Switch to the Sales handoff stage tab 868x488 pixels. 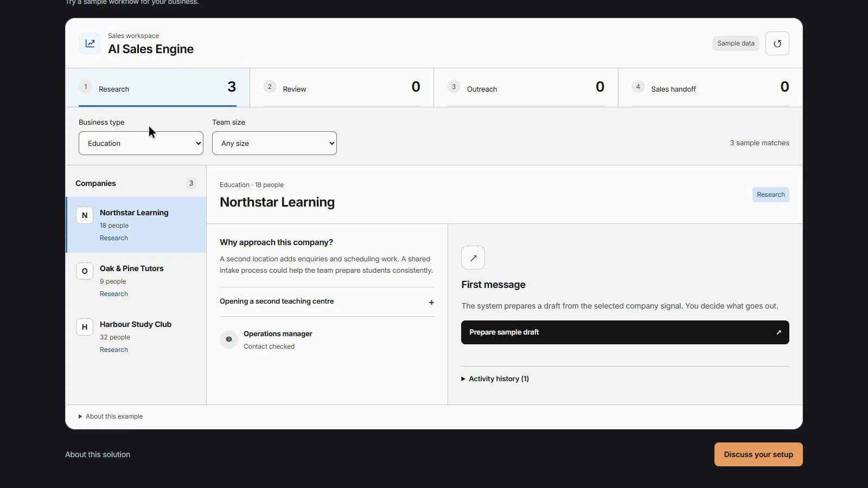click(710, 87)
